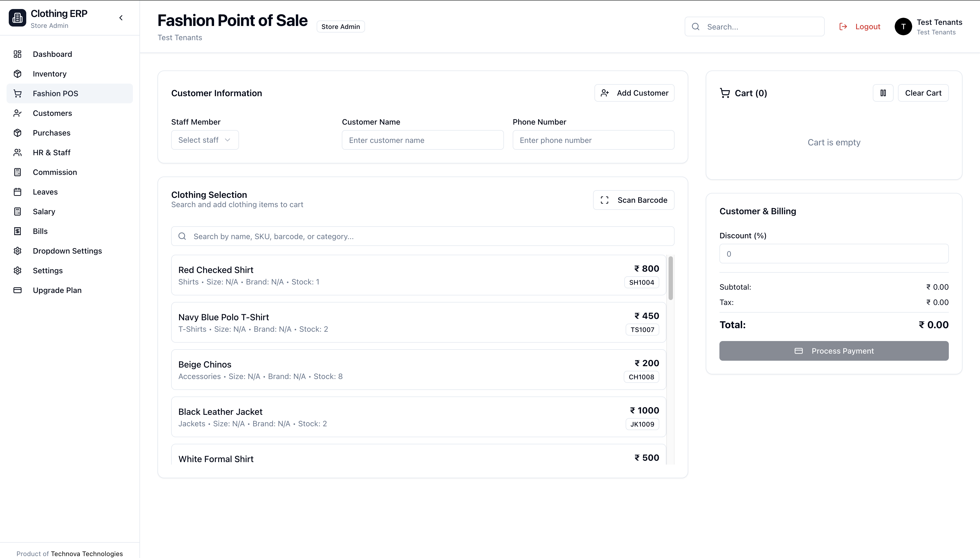
Task: Click the Upgrade Plan card icon
Action: click(x=17, y=290)
